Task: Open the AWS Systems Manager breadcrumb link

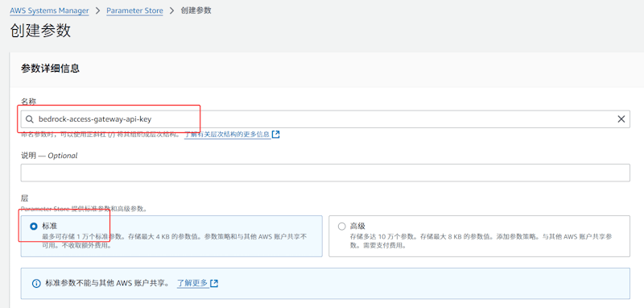Action: (x=49, y=10)
